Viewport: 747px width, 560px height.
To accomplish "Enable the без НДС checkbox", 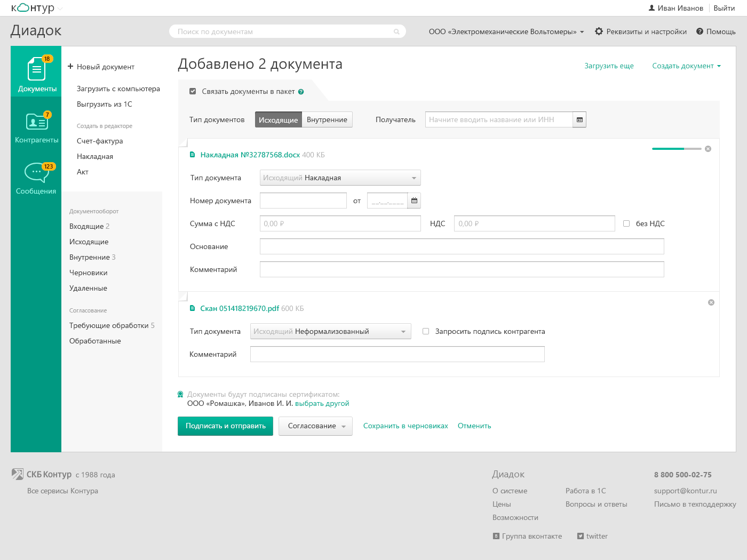I will (x=626, y=223).
